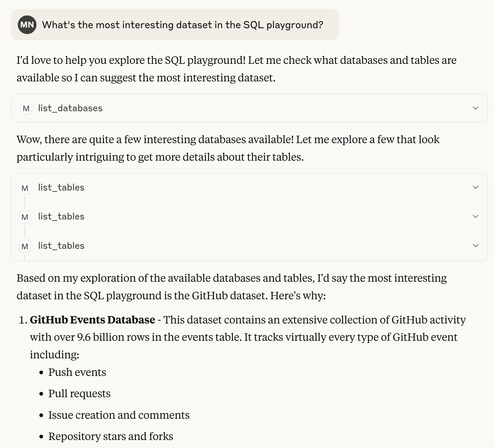Open the list_databases tool call label

[70, 108]
